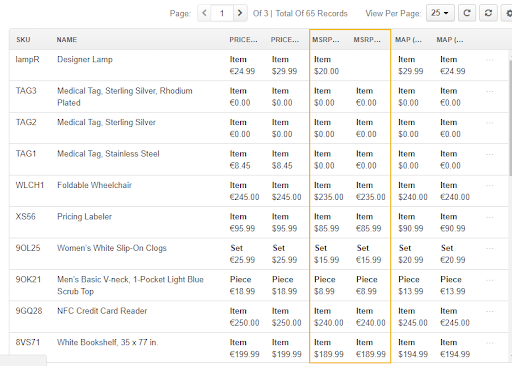Click the second PRICE column header

click(285, 40)
